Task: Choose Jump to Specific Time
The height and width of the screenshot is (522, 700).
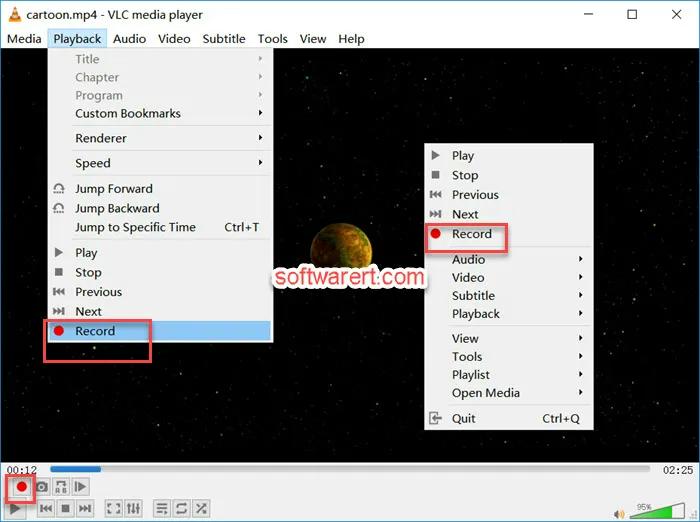Action: point(160,227)
